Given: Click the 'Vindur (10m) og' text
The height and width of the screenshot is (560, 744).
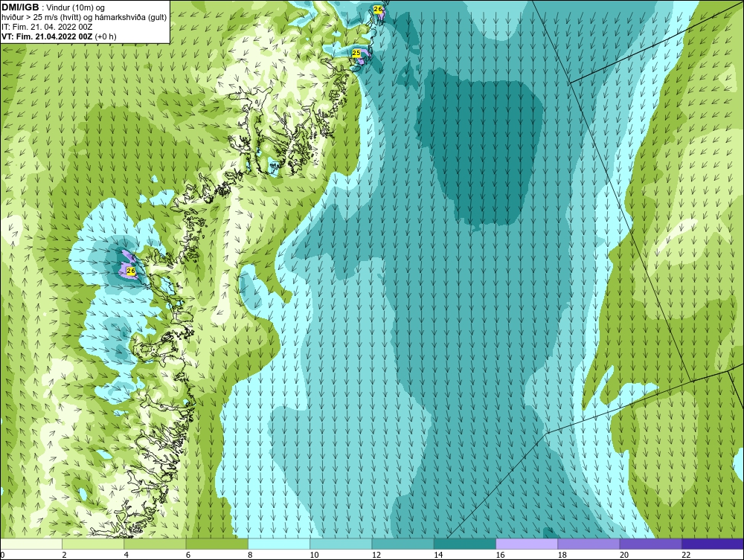Looking at the screenshot, I should click(75, 7).
